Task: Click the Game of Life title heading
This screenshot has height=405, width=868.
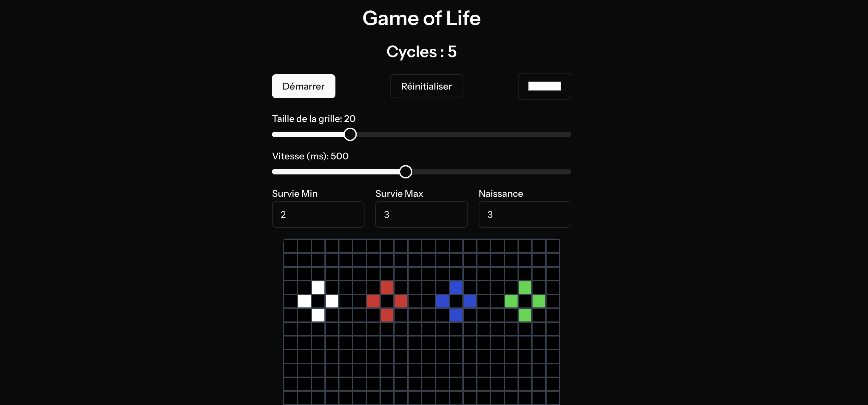Action: [x=422, y=18]
